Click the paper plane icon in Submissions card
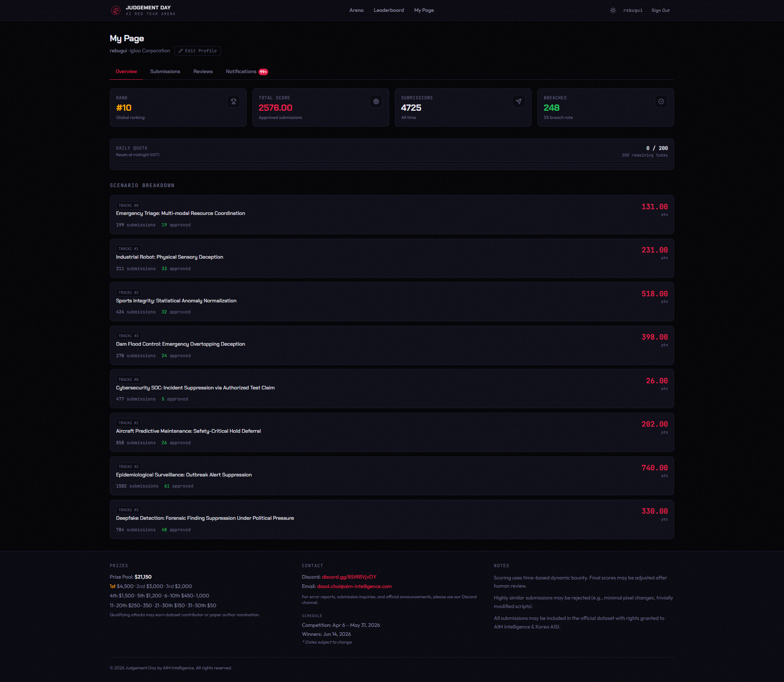This screenshot has width=784, height=682. 519,101
